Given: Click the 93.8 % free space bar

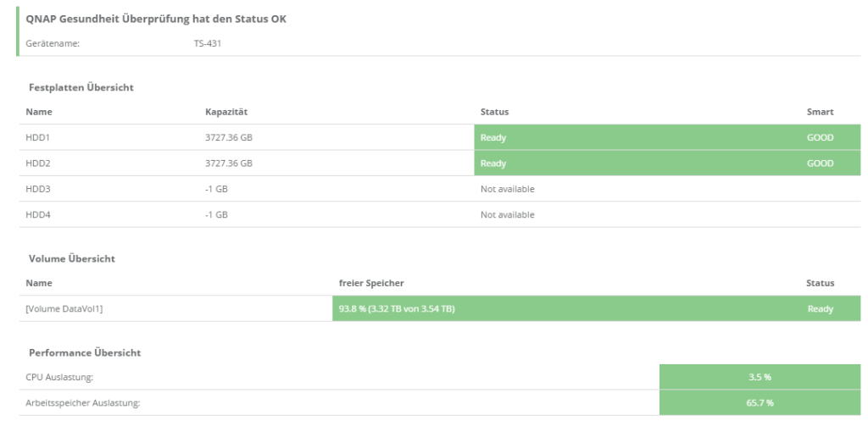Looking at the screenshot, I should tap(397, 309).
